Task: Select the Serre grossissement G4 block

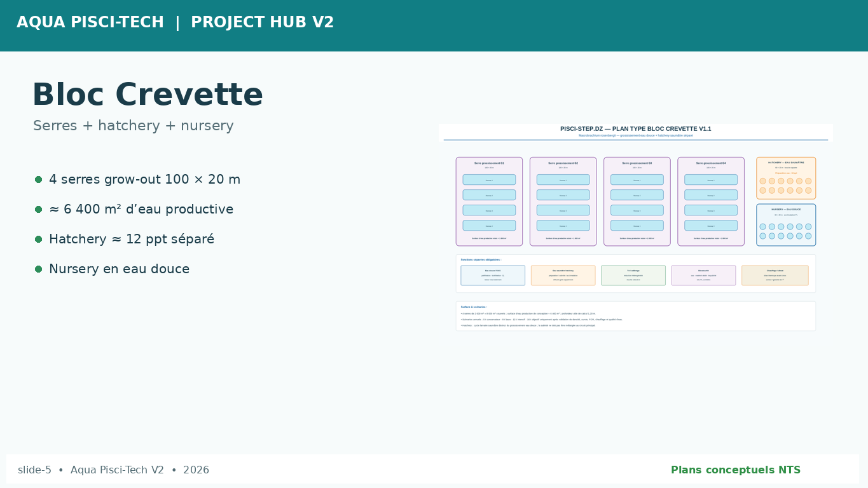Action: coord(711,201)
